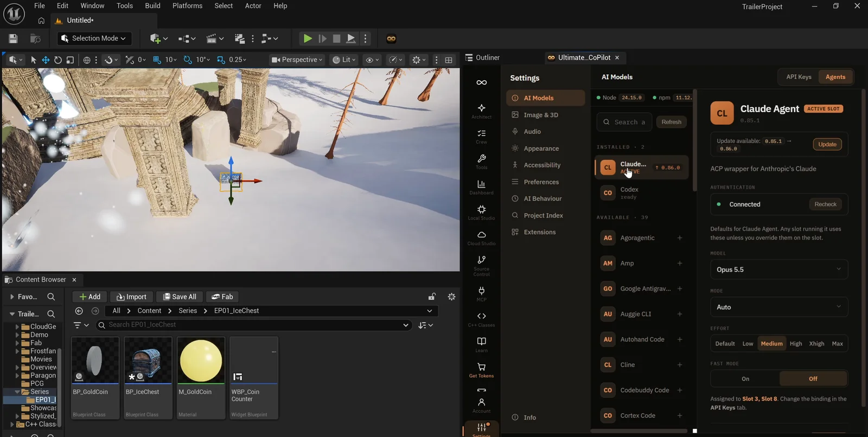Open the Tools wrench icon in sidebar
Image resolution: width=868 pixels, height=437 pixels.
[481, 162]
